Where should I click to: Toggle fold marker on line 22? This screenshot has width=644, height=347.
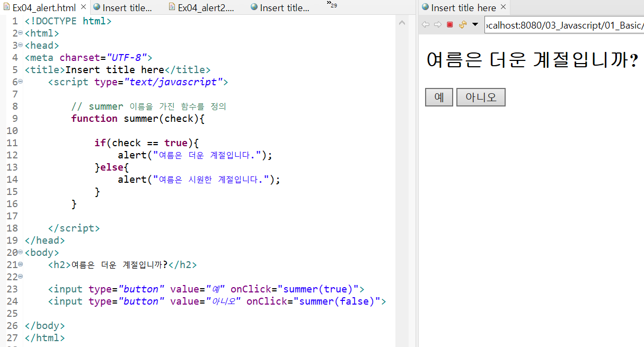pyautogui.click(x=21, y=277)
